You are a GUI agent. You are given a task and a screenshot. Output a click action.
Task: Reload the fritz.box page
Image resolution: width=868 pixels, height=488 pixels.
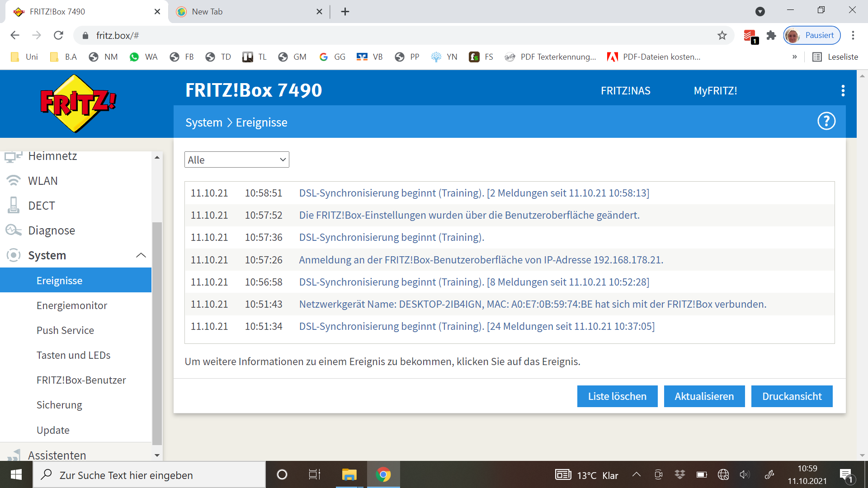(58, 35)
